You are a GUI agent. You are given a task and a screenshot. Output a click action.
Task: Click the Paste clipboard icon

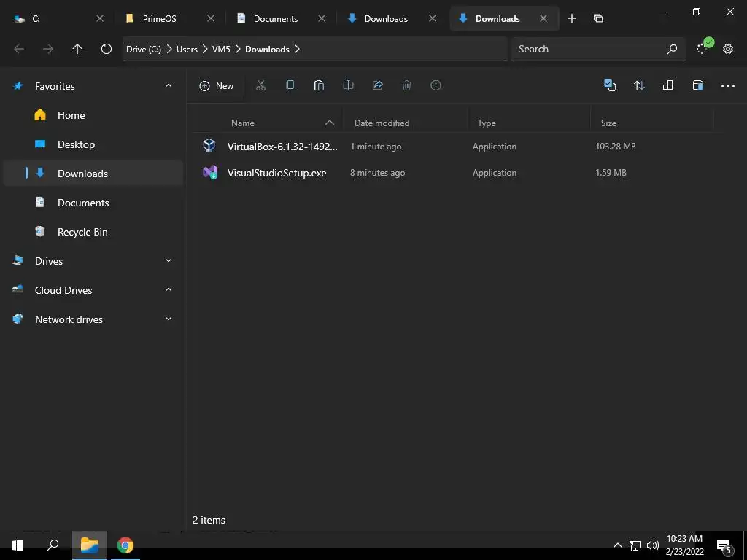coord(320,86)
